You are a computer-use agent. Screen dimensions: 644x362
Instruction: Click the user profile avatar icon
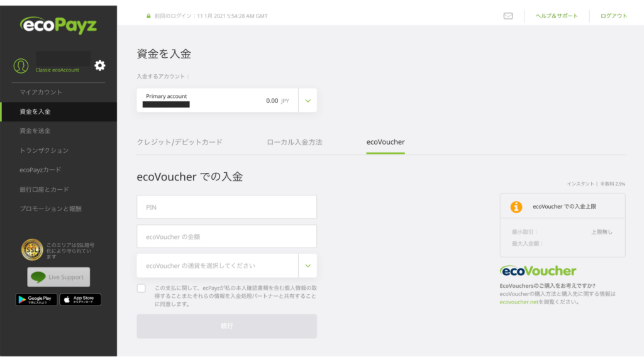[x=21, y=65]
